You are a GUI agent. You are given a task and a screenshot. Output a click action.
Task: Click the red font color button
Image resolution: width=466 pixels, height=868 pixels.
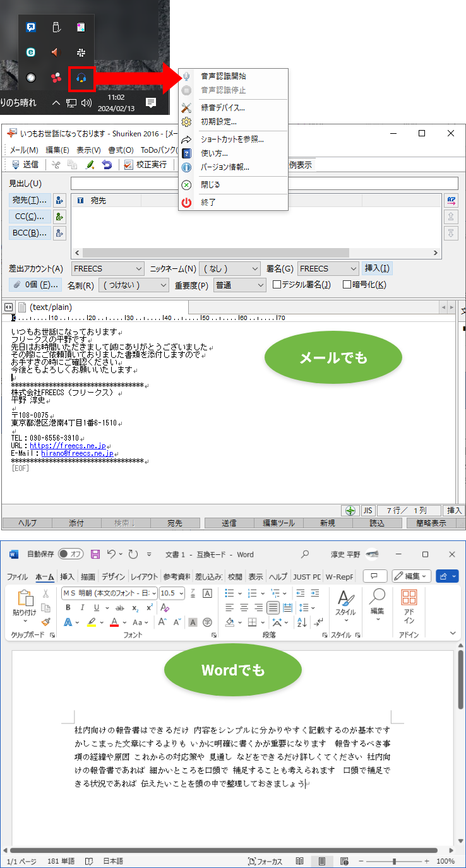click(x=114, y=622)
